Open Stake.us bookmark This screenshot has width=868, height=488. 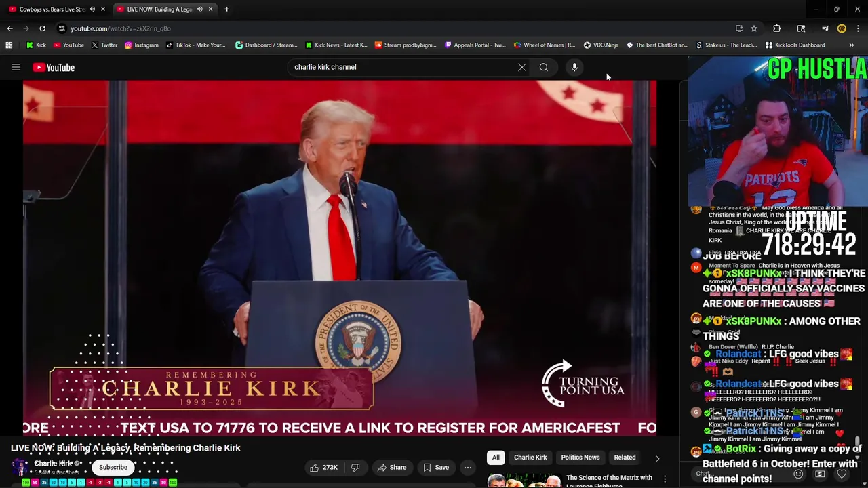(726, 45)
